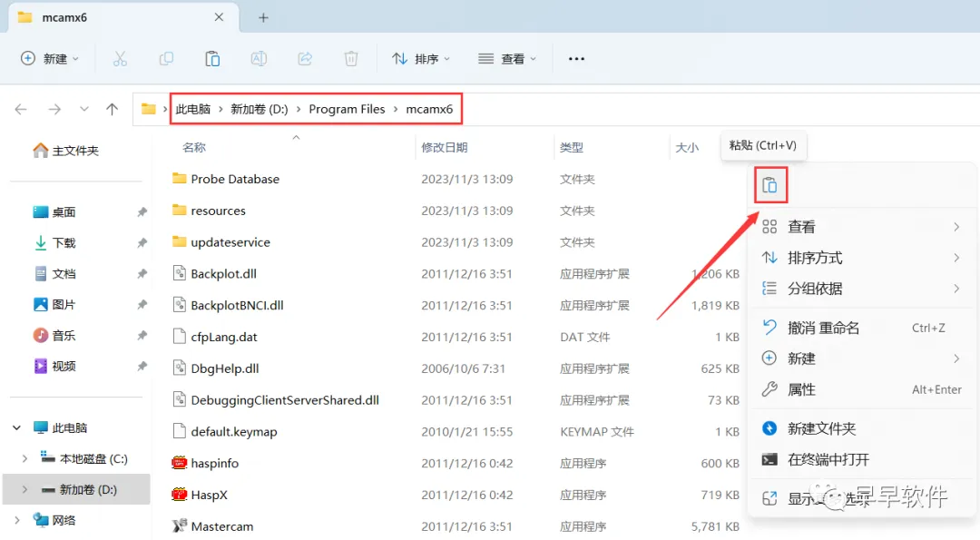Open 主文件夹 in sidebar
The image size is (980, 540).
(66, 151)
